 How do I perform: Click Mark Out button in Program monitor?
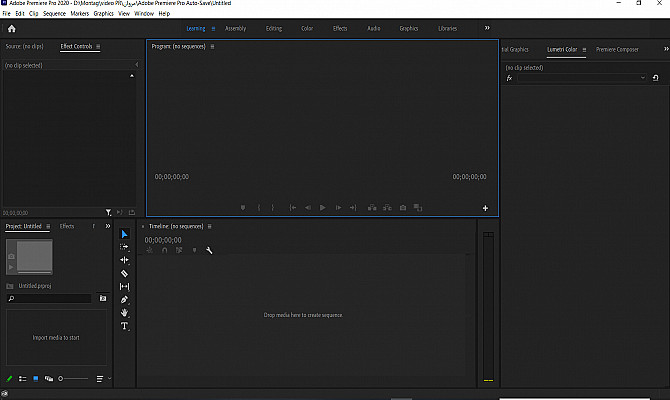[x=273, y=208]
